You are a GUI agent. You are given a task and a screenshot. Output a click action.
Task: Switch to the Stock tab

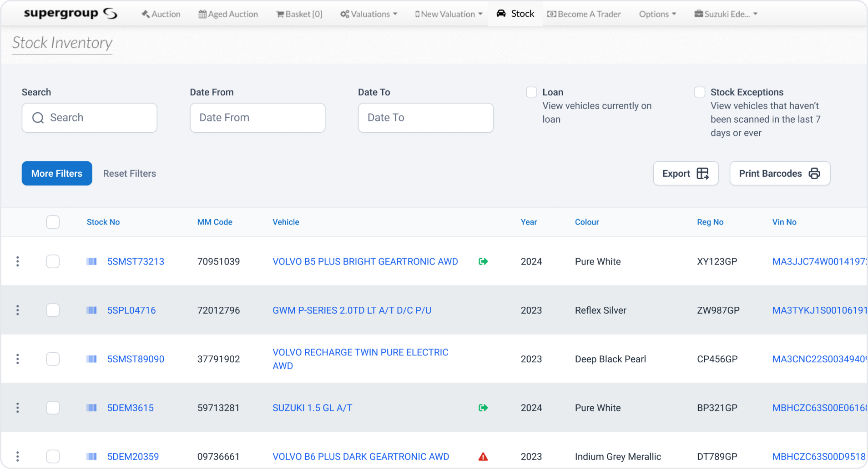click(x=515, y=14)
